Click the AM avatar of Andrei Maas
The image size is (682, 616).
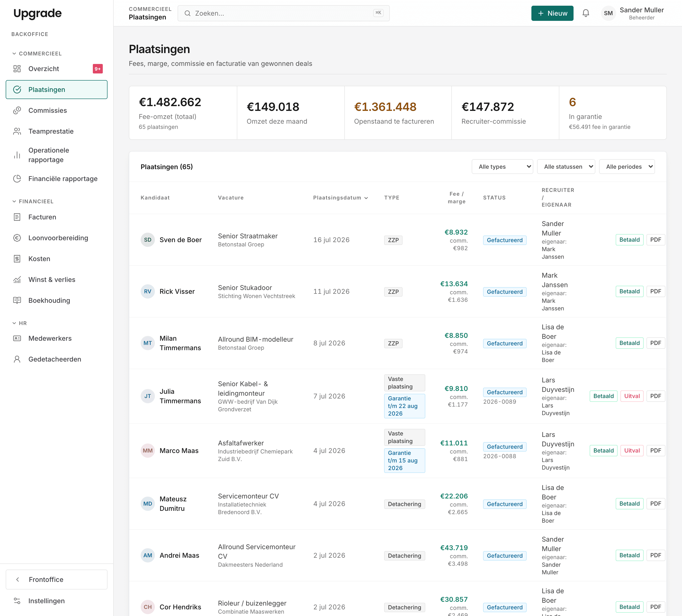(x=148, y=555)
